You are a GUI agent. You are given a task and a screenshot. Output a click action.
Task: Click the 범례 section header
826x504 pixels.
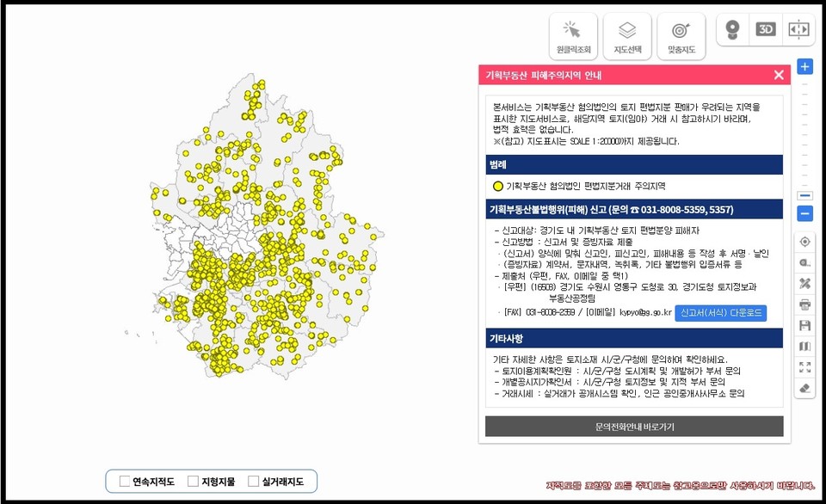point(634,165)
